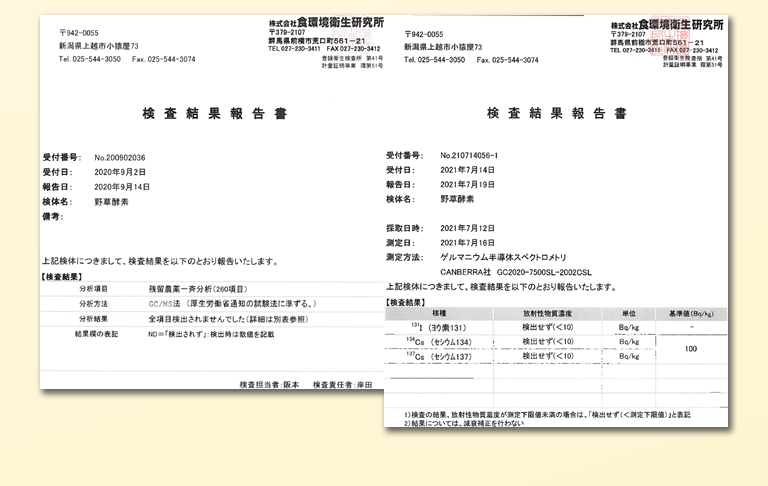Click the 結果欄の表記 row label
Viewport: 768px width, 486px height.
click(96, 334)
